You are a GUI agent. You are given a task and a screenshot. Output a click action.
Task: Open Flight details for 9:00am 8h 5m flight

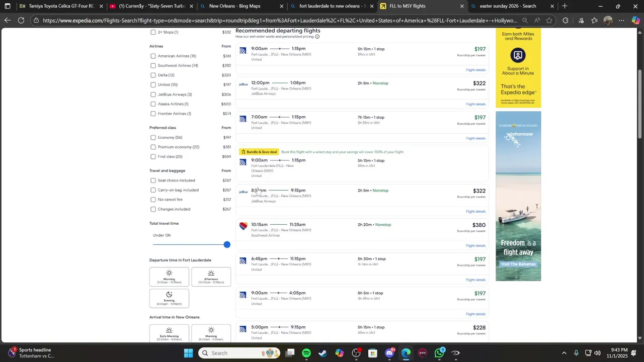[475, 314]
